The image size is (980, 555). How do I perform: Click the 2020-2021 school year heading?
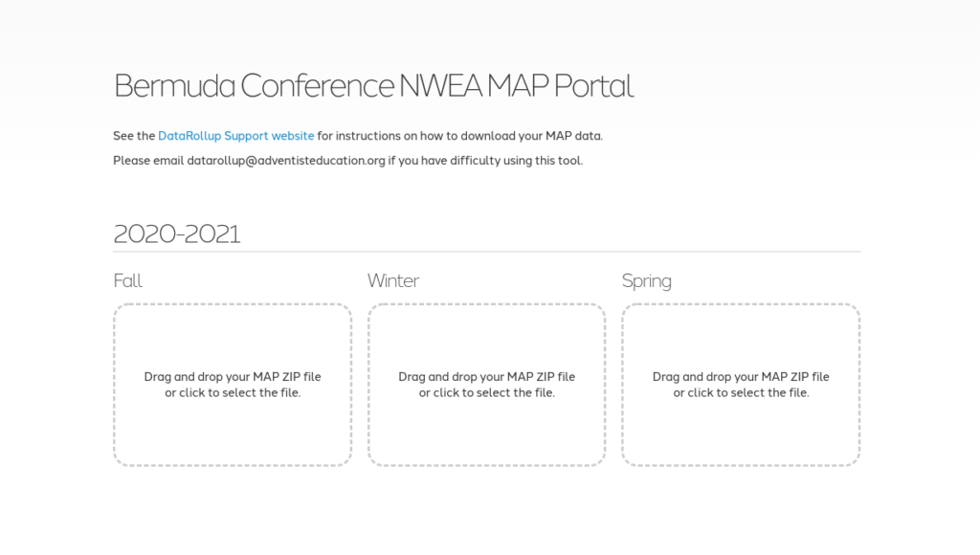pos(176,233)
